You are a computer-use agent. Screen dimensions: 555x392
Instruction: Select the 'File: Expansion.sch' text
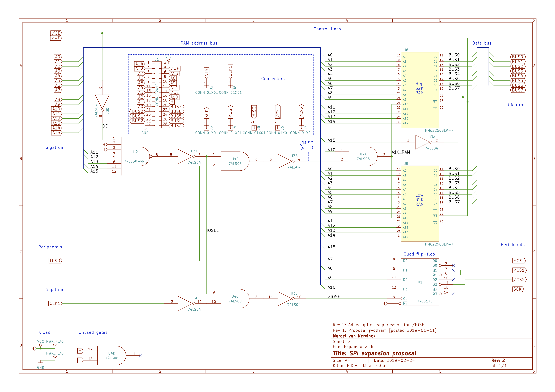[x=353, y=347]
